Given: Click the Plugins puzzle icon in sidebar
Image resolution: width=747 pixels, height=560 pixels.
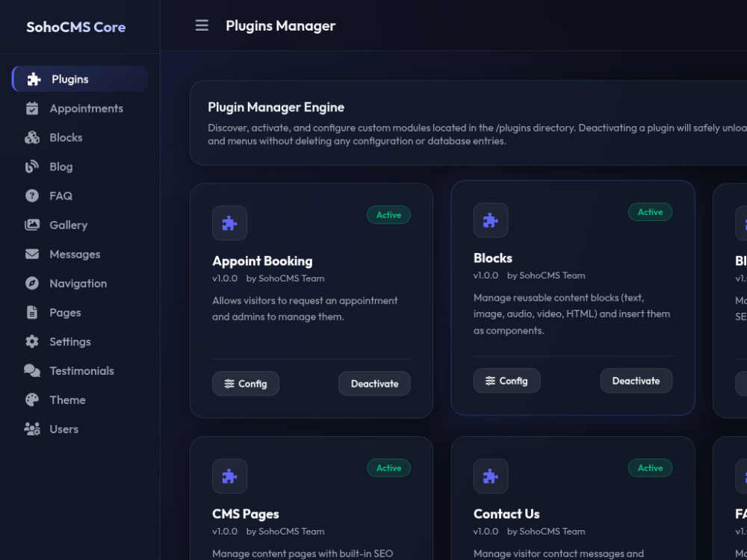Looking at the screenshot, I should 34,79.
